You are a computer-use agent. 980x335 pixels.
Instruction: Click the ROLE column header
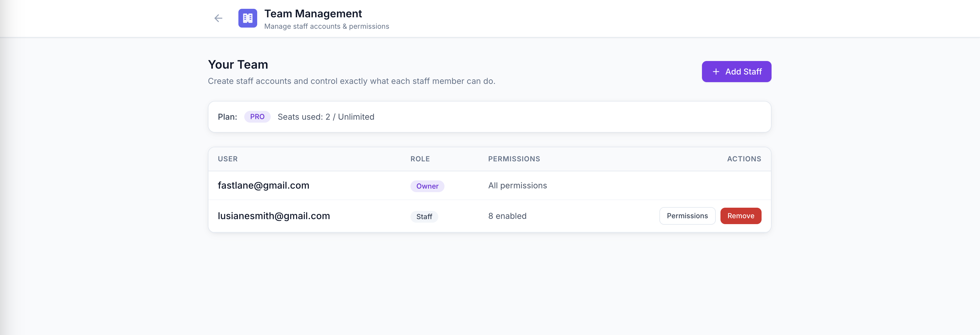coord(420,159)
